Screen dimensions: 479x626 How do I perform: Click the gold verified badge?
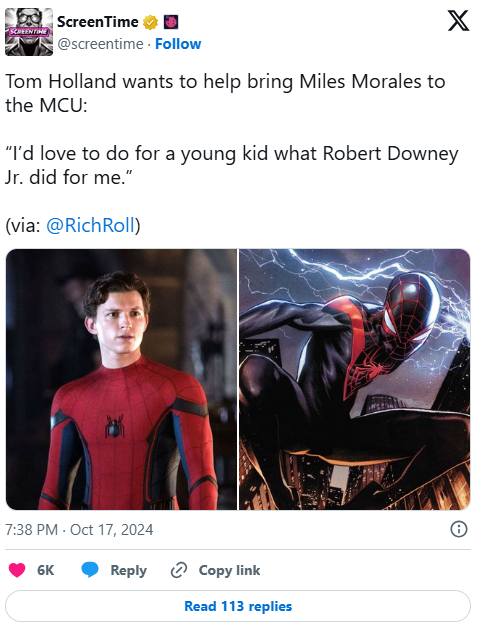point(150,22)
